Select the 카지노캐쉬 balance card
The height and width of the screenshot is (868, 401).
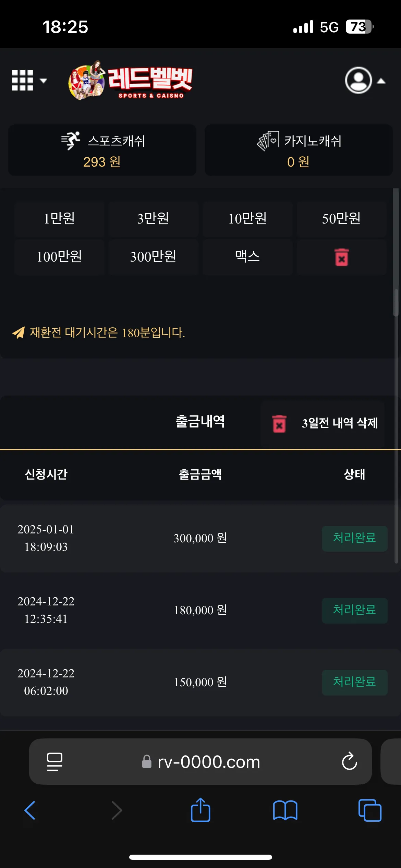tap(299, 150)
